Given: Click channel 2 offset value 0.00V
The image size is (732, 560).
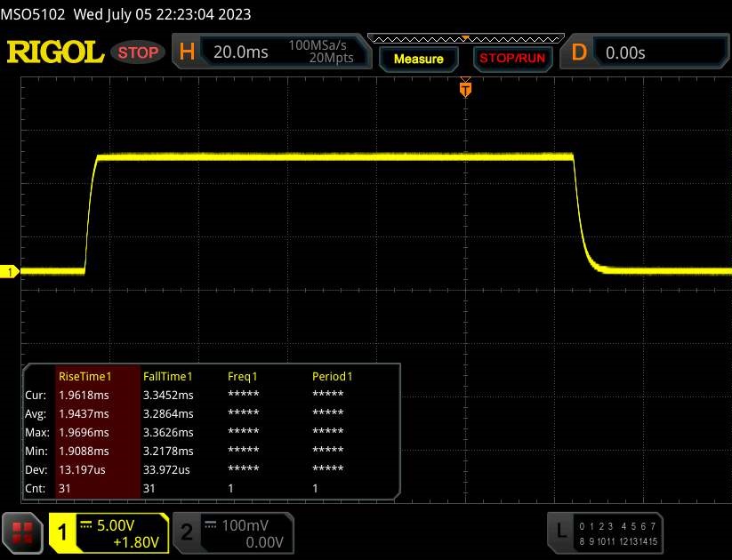Looking at the screenshot, I should 264,542.
